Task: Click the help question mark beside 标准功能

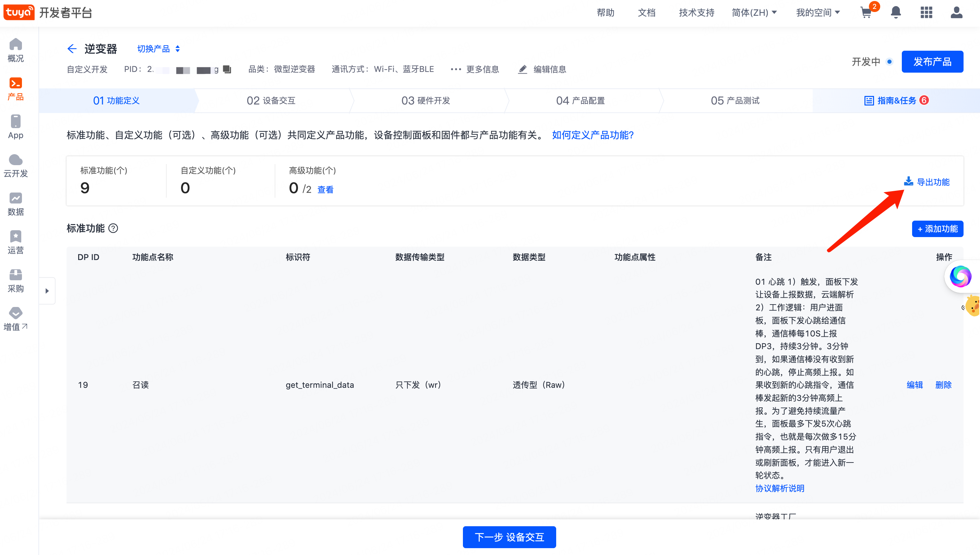Action: click(113, 228)
